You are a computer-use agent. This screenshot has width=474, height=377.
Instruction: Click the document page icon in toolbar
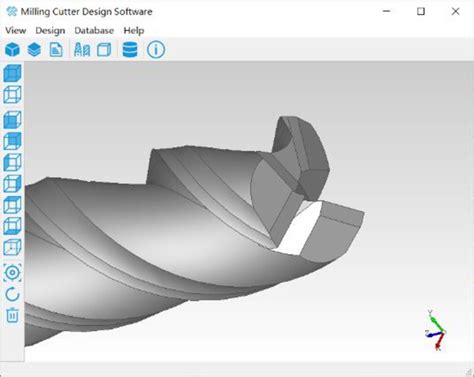point(56,50)
